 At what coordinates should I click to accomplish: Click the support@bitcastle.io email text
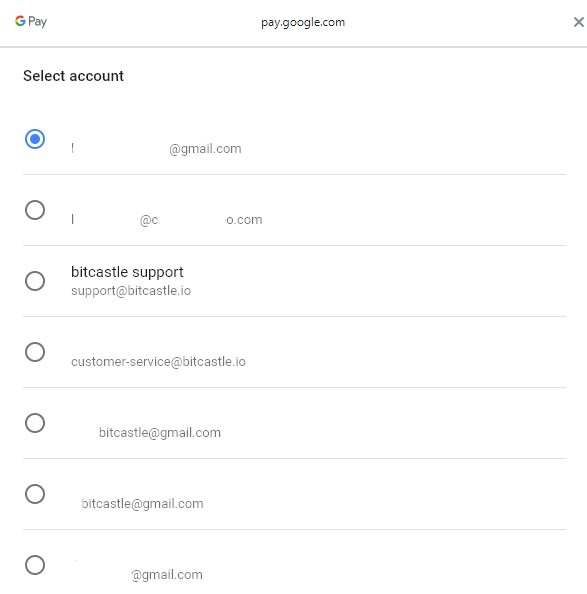click(x=131, y=291)
